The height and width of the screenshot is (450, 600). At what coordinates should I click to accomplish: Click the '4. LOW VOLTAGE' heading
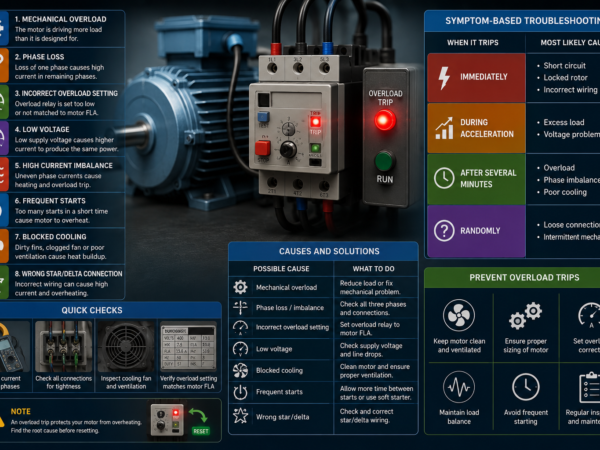click(x=42, y=129)
